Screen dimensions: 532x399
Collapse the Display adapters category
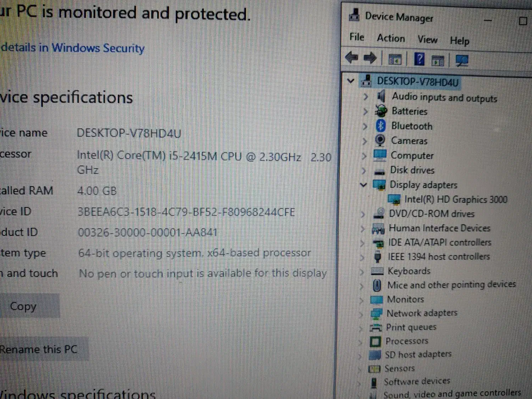[x=363, y=184]
